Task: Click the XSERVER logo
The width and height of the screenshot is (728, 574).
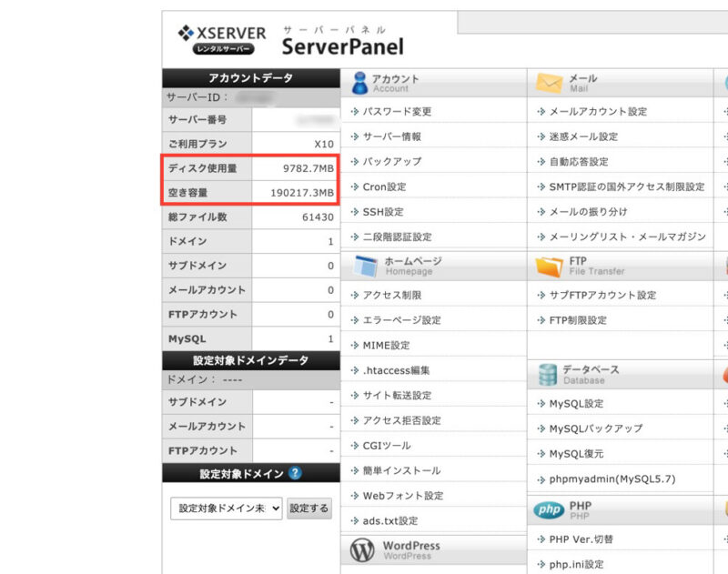Action: point(222,39)
